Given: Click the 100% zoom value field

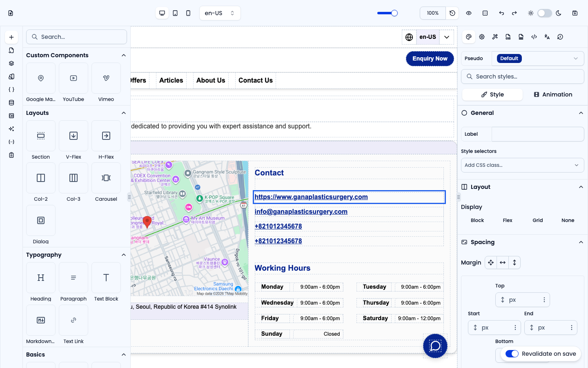Looking at the screenshot, I should (x=433, y=13).
